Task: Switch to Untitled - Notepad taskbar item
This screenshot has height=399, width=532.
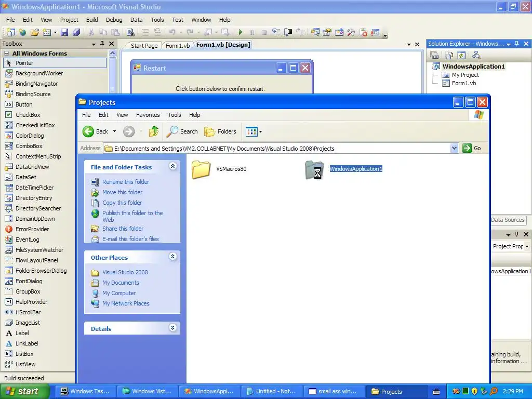Action: point(271,391)
